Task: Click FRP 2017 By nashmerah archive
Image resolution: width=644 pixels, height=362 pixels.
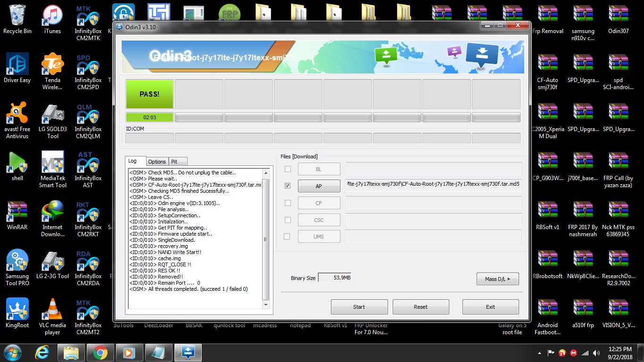Action: 583,219
